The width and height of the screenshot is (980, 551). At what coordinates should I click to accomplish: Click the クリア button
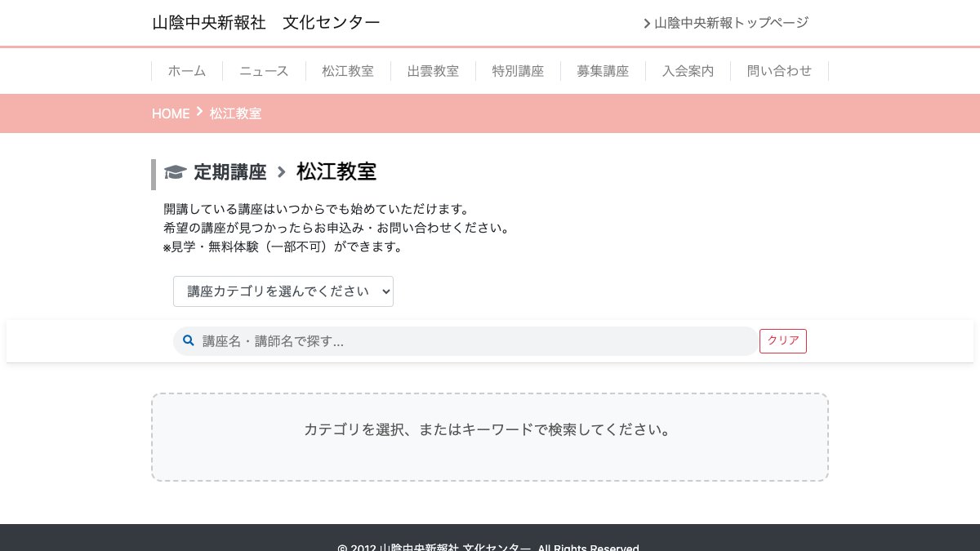pos(783,341)
